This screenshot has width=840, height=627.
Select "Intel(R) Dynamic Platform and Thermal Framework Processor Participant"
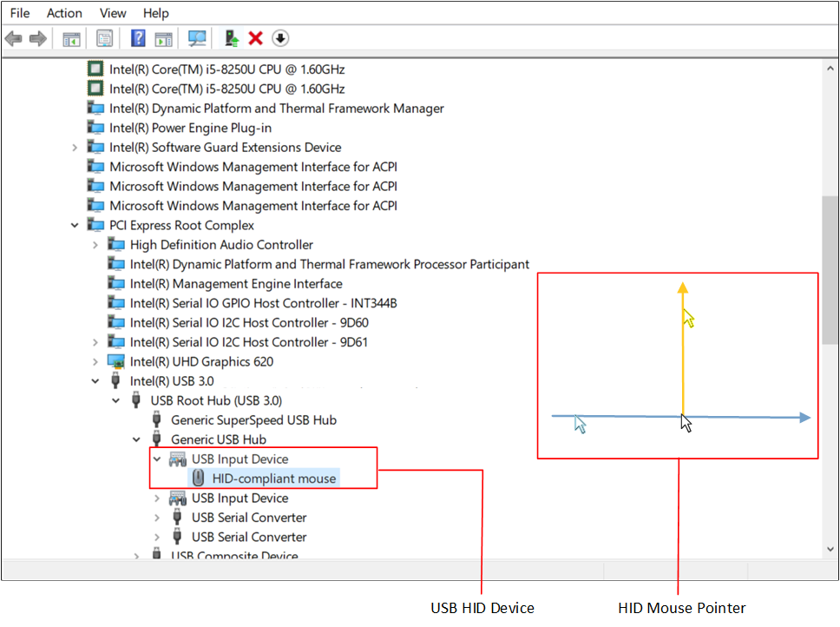click(x=330, y=264)
